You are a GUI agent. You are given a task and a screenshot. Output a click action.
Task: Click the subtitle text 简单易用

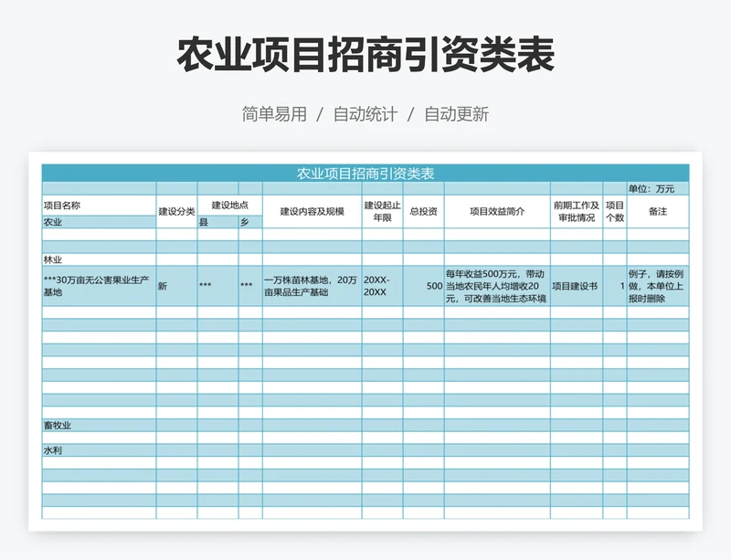(x=274, y=114)
